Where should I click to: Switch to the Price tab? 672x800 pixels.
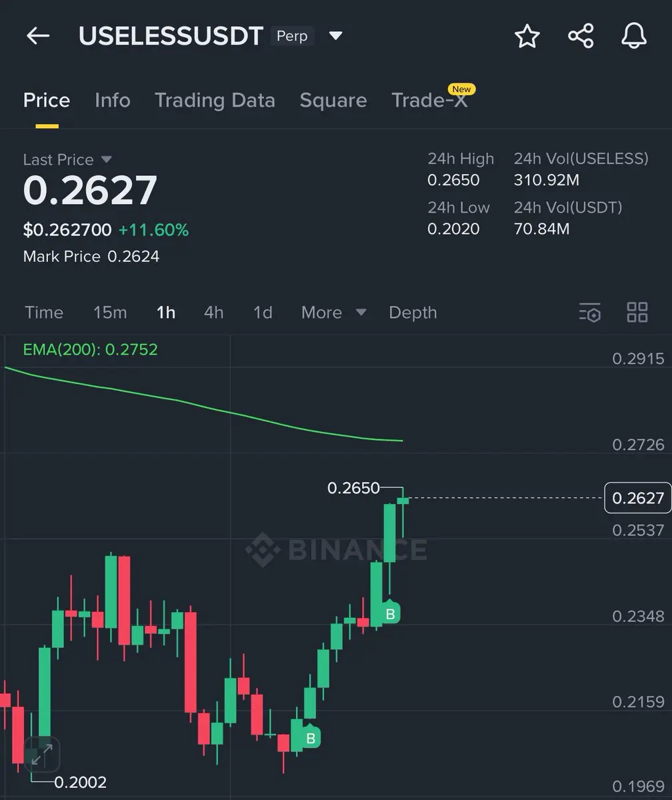[x=47, y=100]
